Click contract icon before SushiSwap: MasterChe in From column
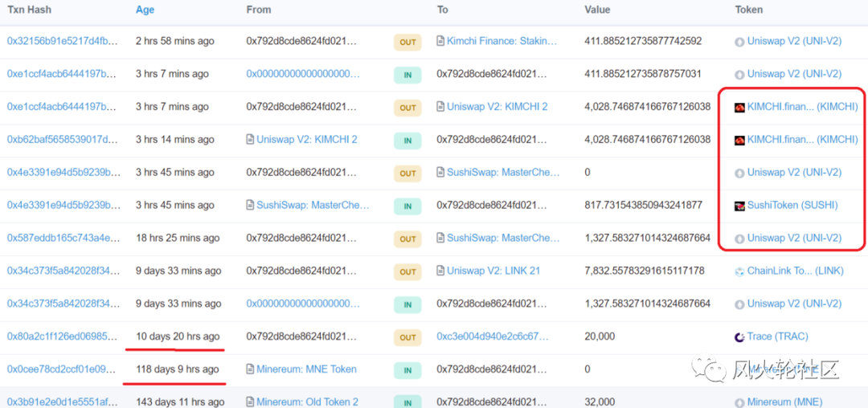 250,205
